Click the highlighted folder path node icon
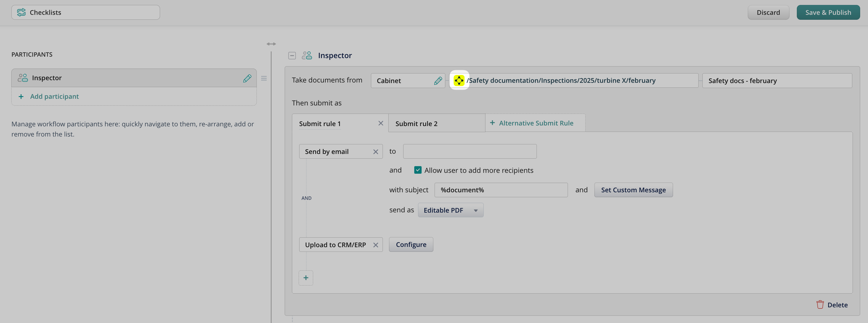This screenshot has width=868, height=323. (x=459, y=80)
